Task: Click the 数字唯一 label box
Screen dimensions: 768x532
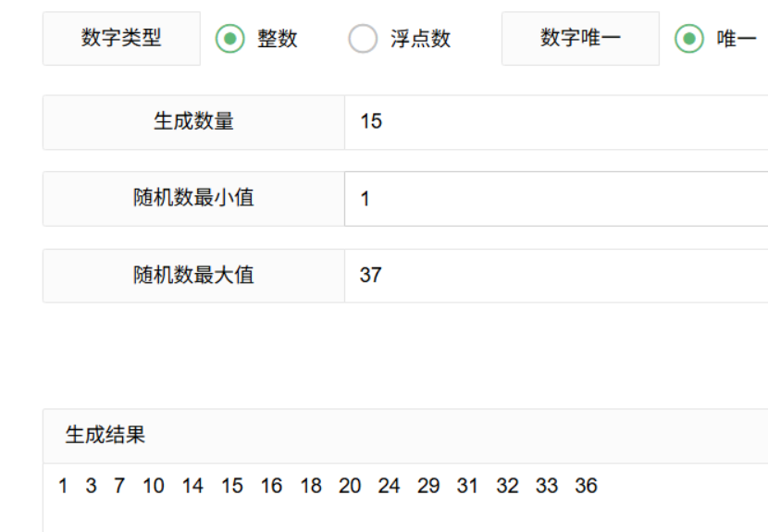Action: point(580,38)
